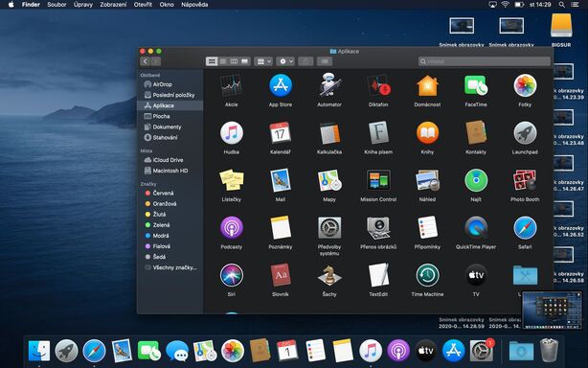
Task: Open the Přenos obrázků app icon
Action: click(x=378, y=228)
